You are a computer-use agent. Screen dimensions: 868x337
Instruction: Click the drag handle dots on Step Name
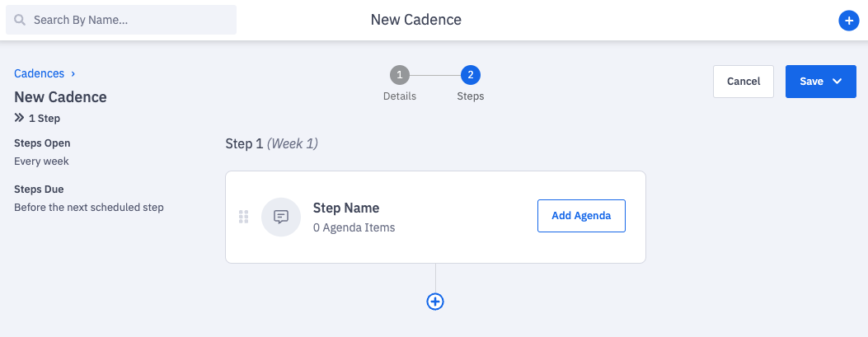tap(243, 217)
